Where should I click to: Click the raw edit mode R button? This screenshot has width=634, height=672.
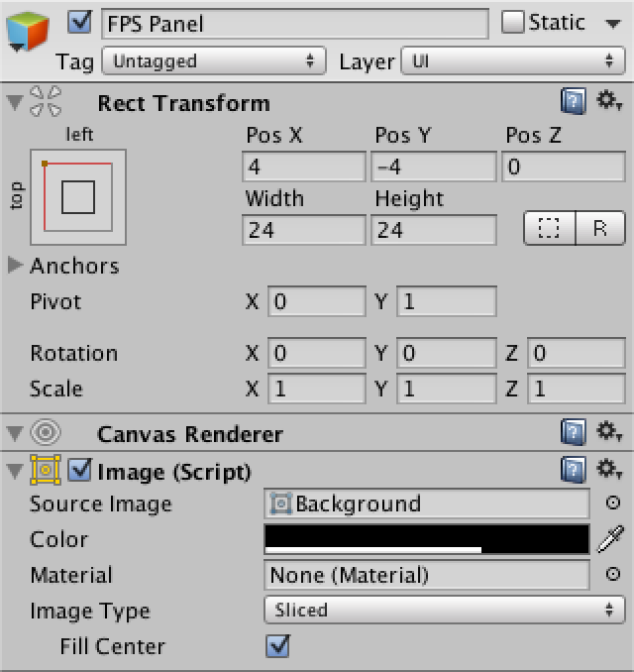600,229
